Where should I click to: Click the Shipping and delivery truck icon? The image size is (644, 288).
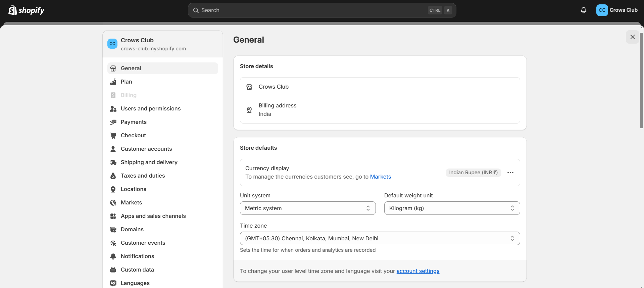(x=113, y=162)
